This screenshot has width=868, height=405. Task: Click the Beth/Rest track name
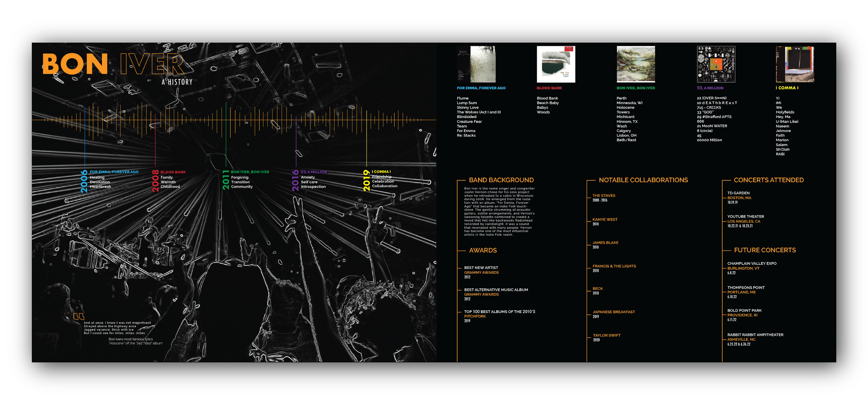click(x=626, y=140)
